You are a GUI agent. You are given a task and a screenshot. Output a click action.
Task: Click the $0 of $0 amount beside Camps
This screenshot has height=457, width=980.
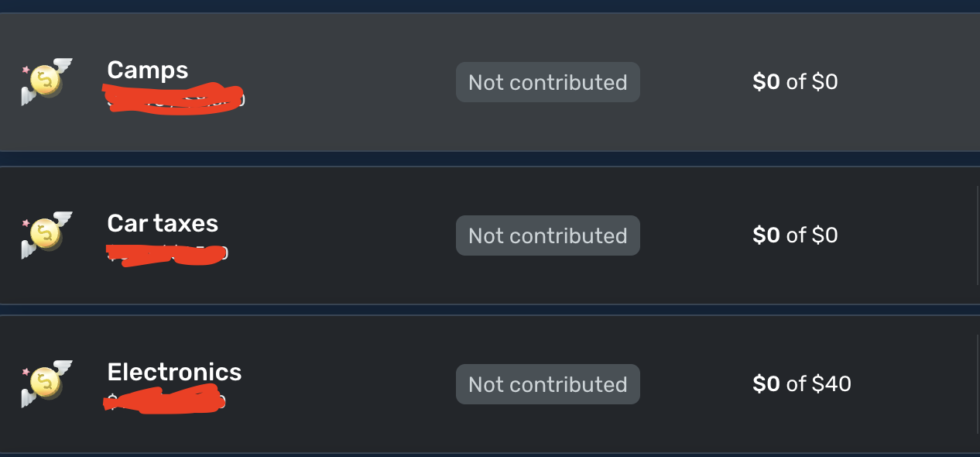tap(795, 81)
